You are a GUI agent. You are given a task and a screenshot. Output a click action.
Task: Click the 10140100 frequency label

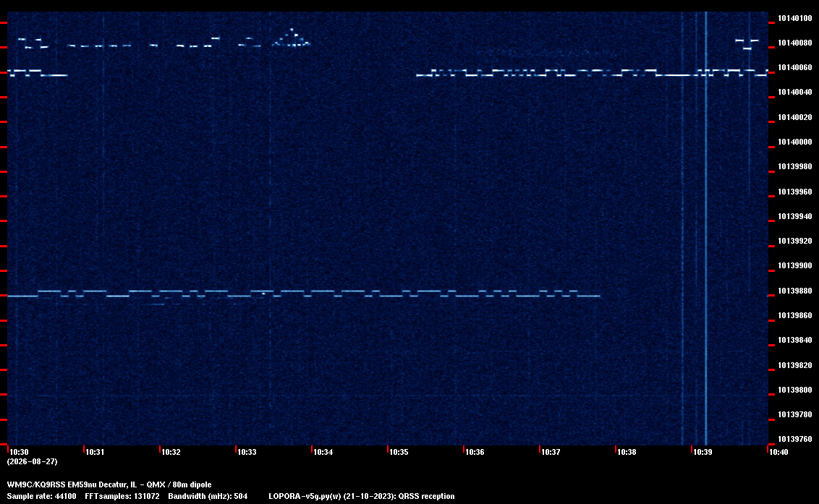(795, 18)
